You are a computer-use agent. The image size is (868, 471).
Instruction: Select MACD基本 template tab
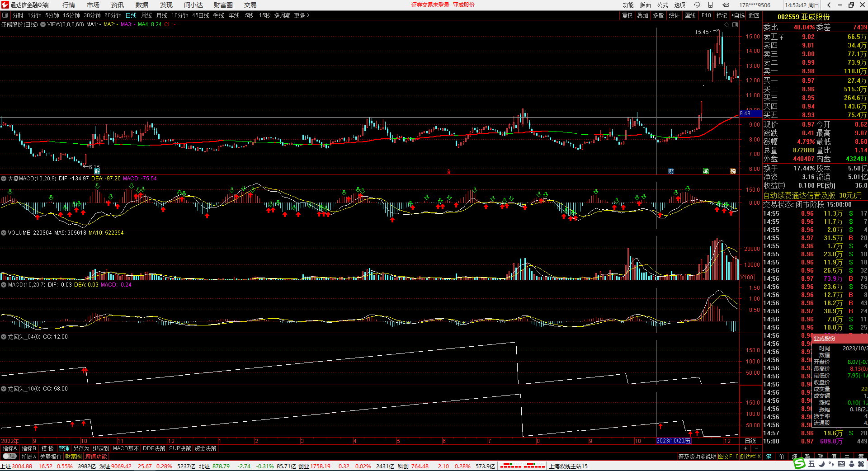pyautogui.click(x=126, y=448)
